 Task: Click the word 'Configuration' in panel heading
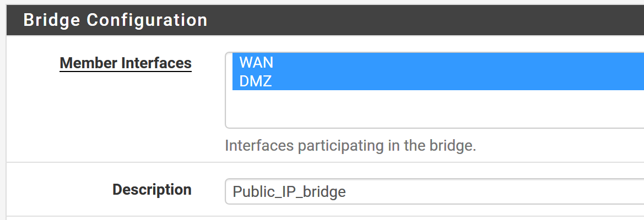147,20
